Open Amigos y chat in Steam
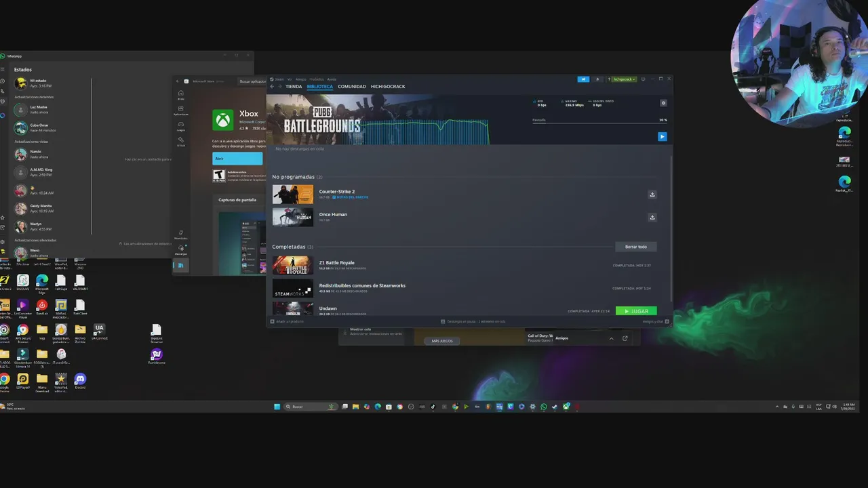Image resolution: width=868 pixels, height=488 pixels. [656, 321]
